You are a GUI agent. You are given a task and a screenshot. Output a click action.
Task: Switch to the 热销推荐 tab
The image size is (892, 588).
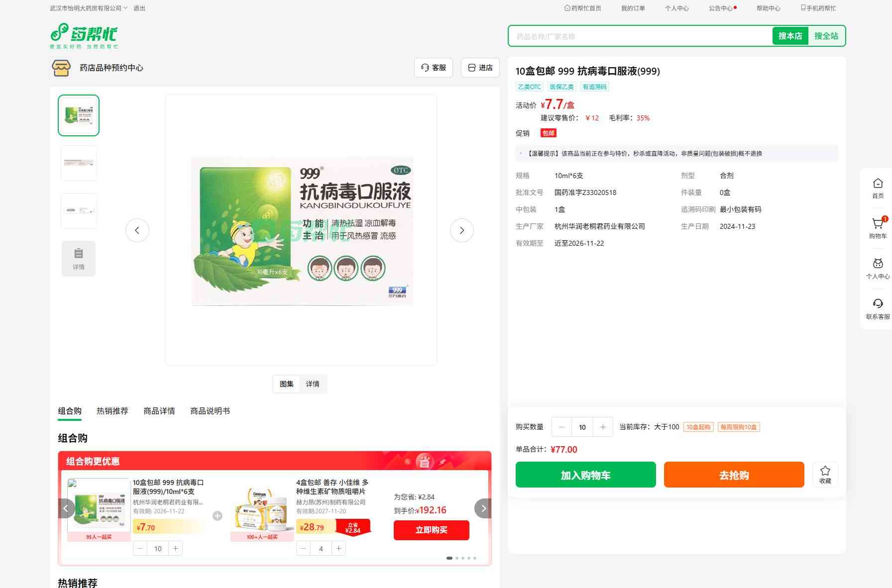[x=112, y=411]
